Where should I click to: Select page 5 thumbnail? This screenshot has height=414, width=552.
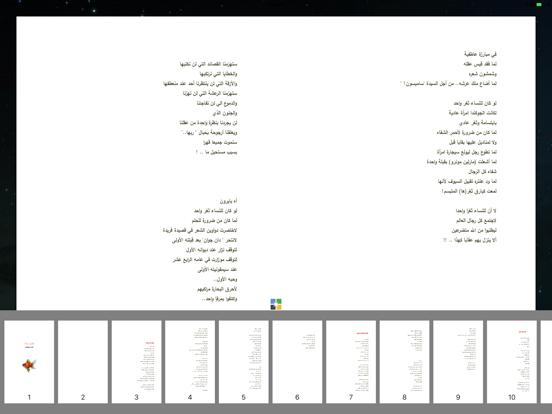point(244,362)
